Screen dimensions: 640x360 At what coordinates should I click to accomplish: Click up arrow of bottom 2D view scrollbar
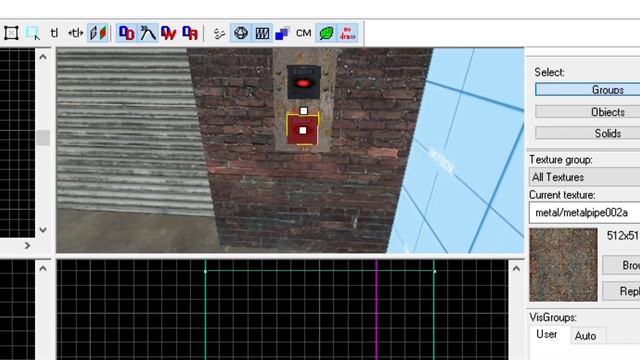tap(516, 269)
